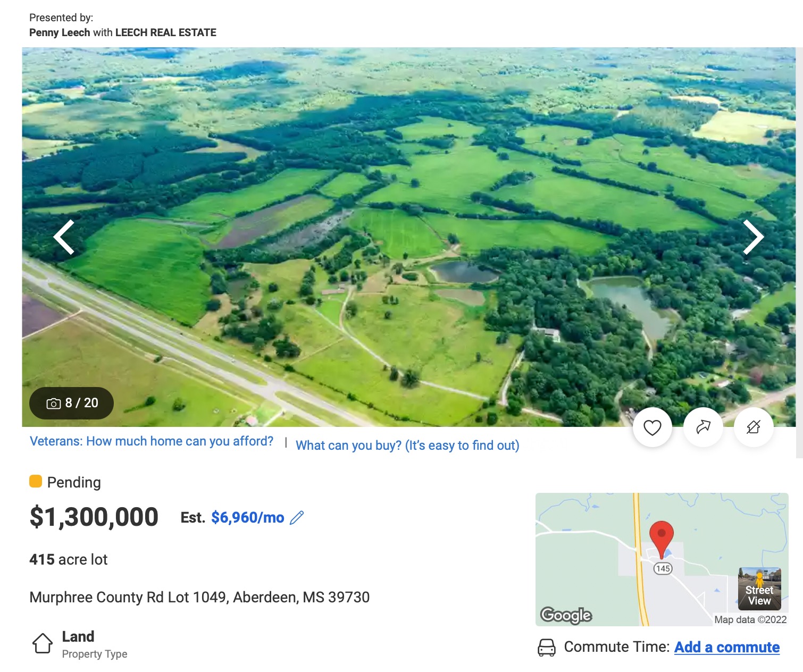This screenshot has height=672, width=803.
Task: Click the Route 145 marker on map
Action: pyautogui.click(x=663, y=568)
